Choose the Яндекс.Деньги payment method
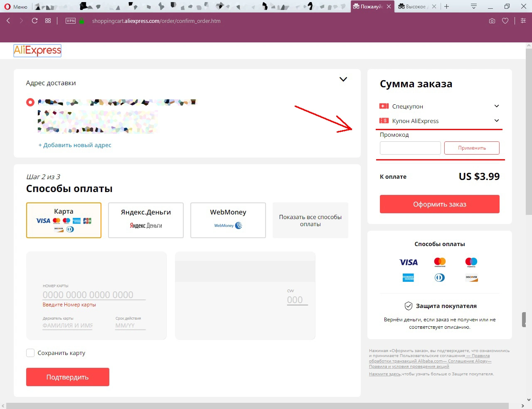The image size is (532, 409). [146, 220]
